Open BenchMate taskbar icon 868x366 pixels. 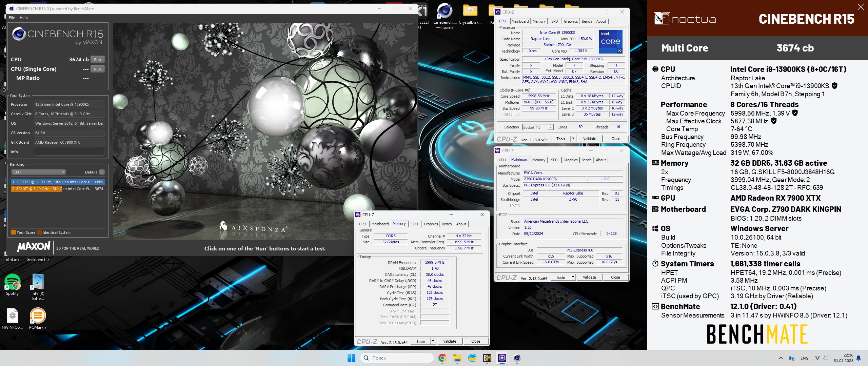pyautogui.click(x=487, y=358)
